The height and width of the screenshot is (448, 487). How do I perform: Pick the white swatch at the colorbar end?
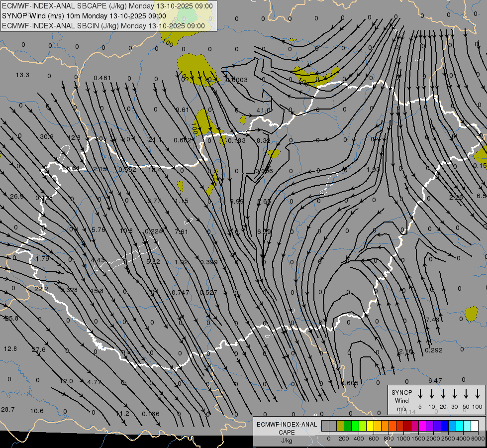[x=475, y=426]
